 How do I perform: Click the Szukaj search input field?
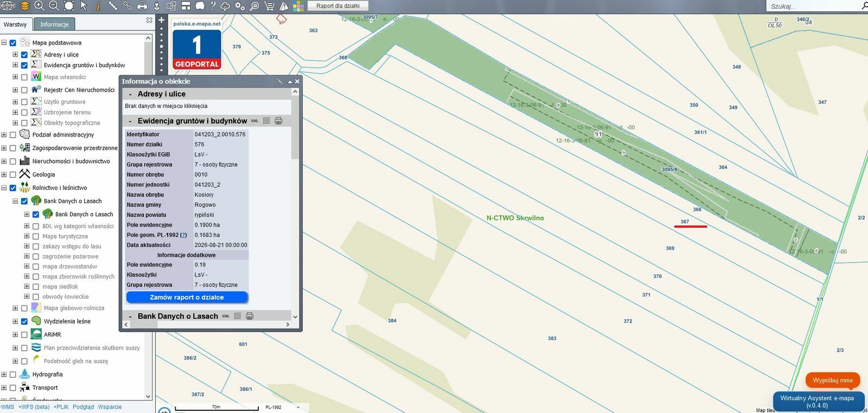(x=812, y=6)
